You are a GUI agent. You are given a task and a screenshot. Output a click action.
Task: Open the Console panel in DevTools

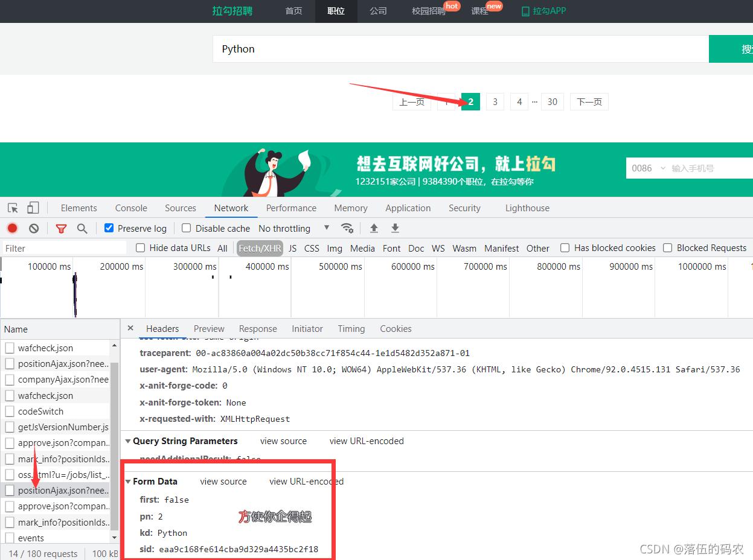[x=130, y=208]
